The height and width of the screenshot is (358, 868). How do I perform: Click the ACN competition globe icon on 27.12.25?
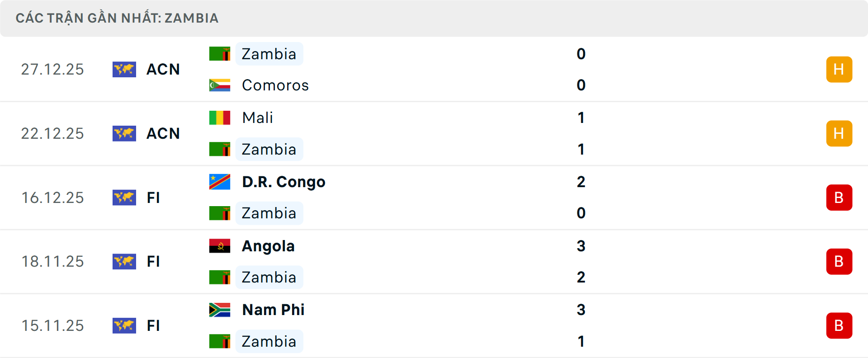coord(124,70)
